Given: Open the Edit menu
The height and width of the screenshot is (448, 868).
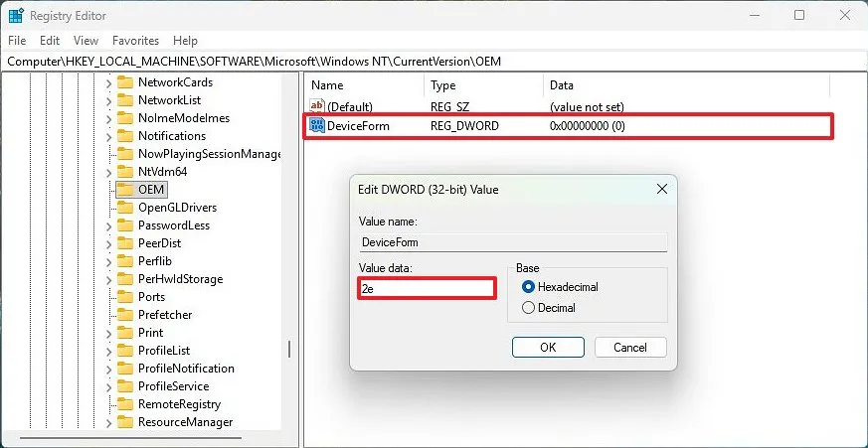Looking at the screenshot, I should click(50, 41).
